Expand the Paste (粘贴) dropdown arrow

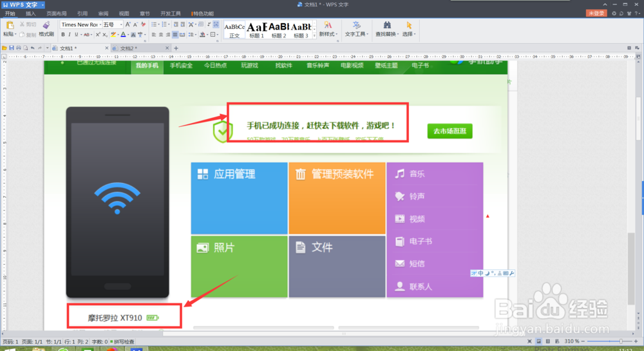(x=15, y=35)
